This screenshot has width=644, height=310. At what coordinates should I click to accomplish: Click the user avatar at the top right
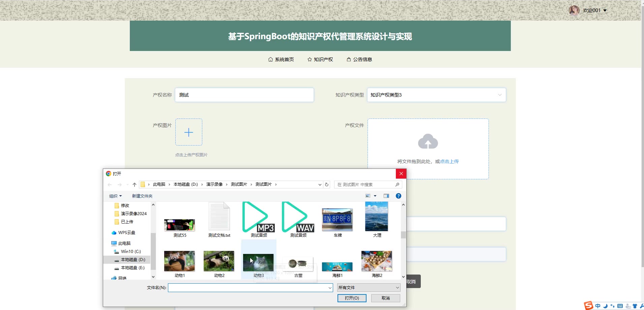[574, 10]
